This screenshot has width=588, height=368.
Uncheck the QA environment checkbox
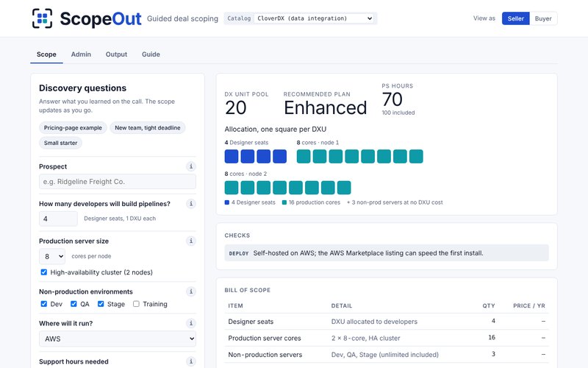tap(73, 304)
